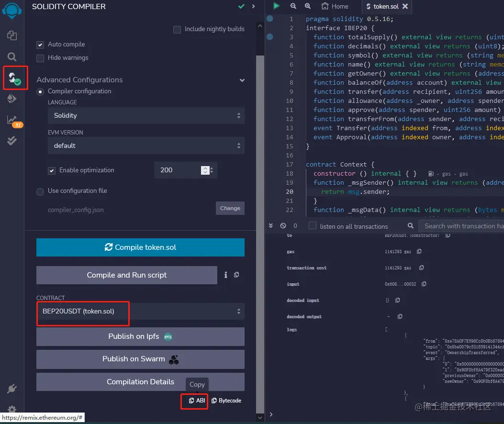The width and height of the screenshot is (504, 424).
Task: Collapse the terminal with double-chevron icon
Action: [271, 226]
